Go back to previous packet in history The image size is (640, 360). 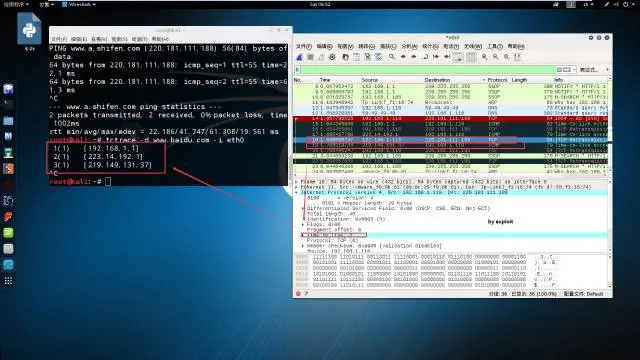tap(403, 57)
